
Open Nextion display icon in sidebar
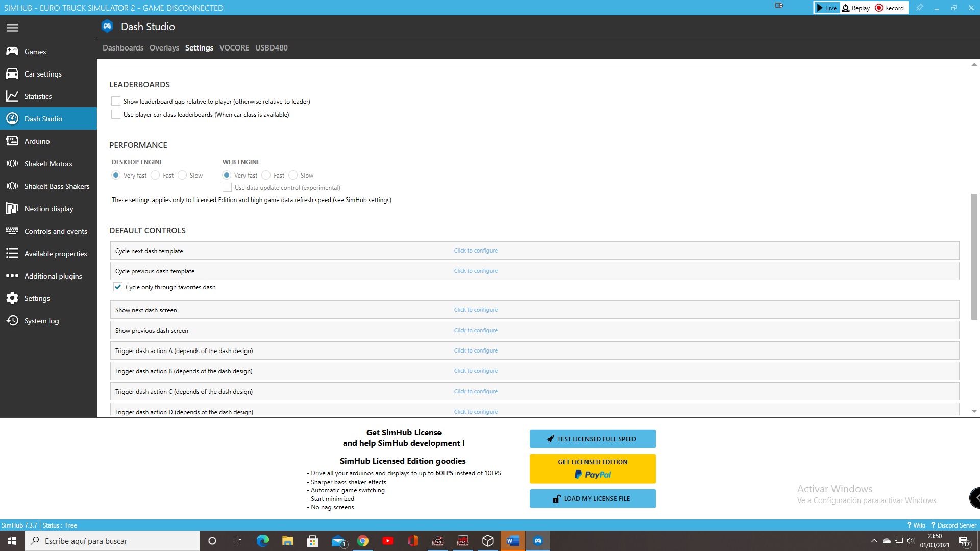[x=12, y=209]
